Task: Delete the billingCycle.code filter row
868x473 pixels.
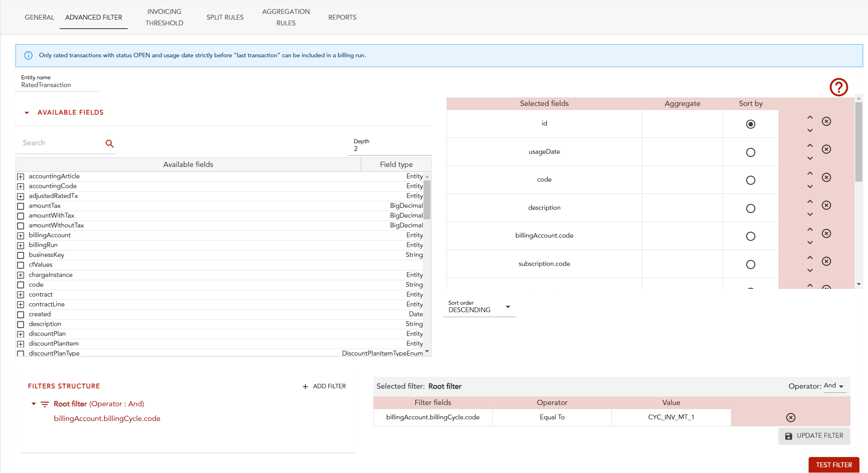Action: (791, 417)
